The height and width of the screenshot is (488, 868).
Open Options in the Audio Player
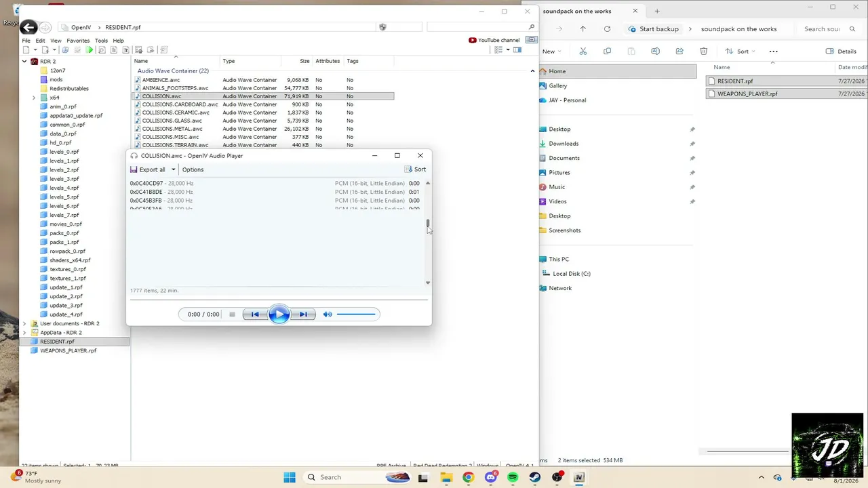pyautogui.click(x=193, y=169)
